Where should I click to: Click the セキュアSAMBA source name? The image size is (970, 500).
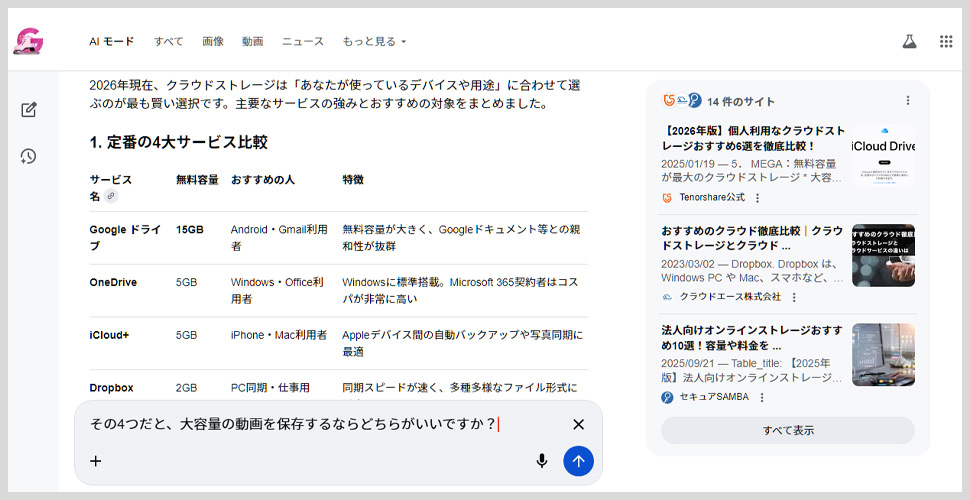click(x=714, y=397)
